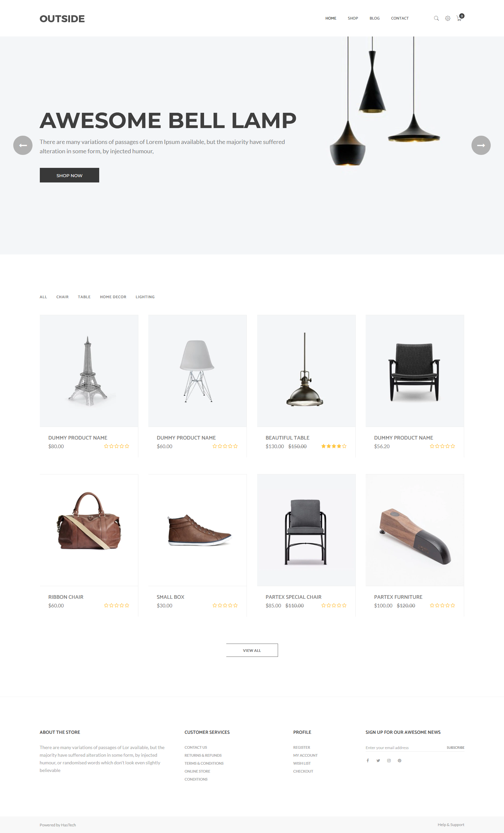Visit the Twitter icon in footer
Screen dimensions: 504x833
(x=378, y=760)
